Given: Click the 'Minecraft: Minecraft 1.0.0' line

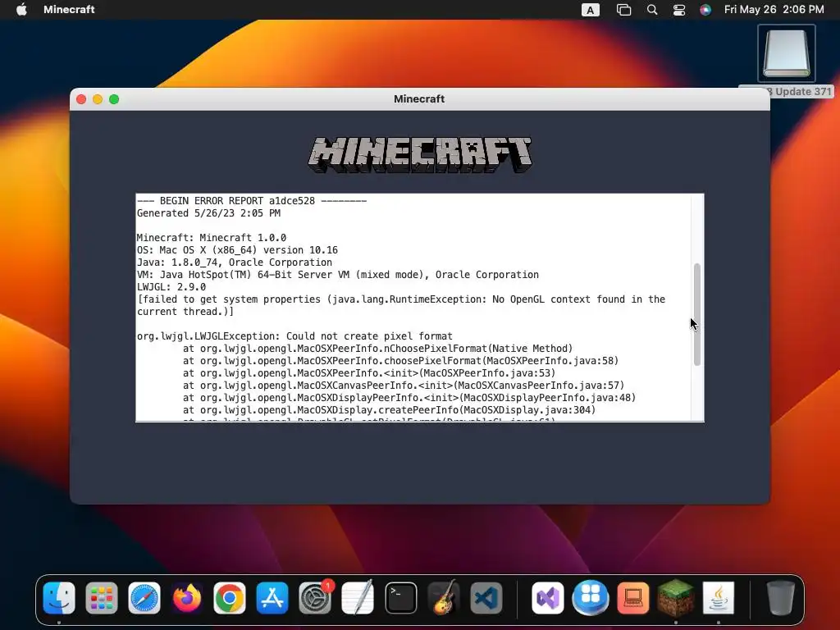Looking at the screenshot, I should 212,238.
